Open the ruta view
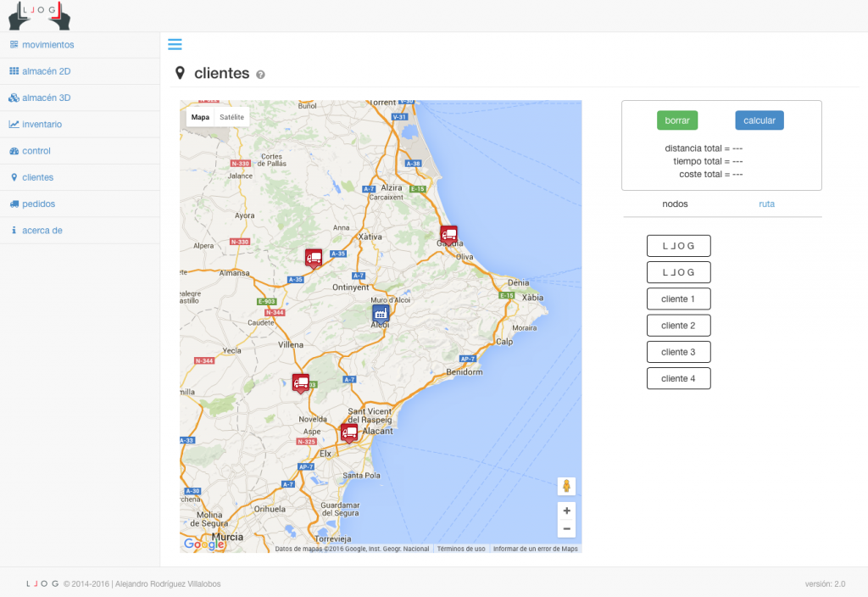This screenshot has height=597, width=868. tap(766, 204)
